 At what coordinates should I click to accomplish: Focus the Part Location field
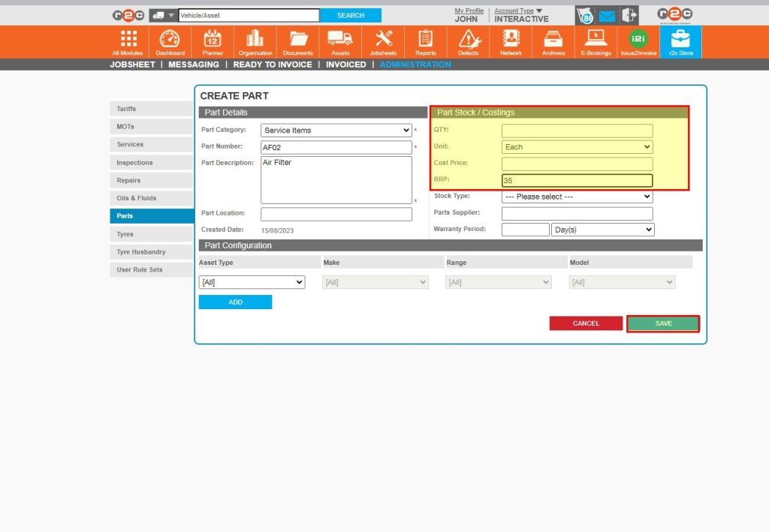coord(336,214)
